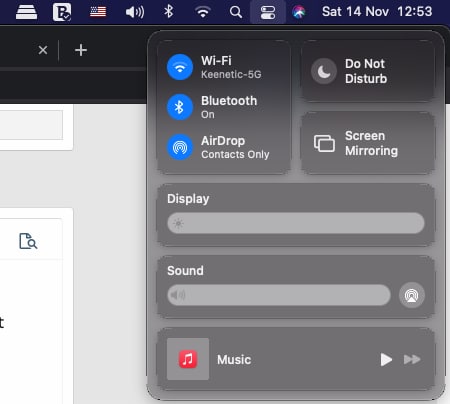Open Bluetooth menu bar icon

pos(169,12)
